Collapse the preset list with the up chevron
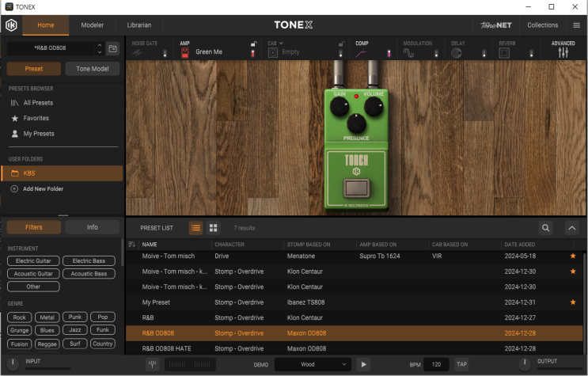The image size is (588, 376). pyautogui.click(x=572, y=228)
